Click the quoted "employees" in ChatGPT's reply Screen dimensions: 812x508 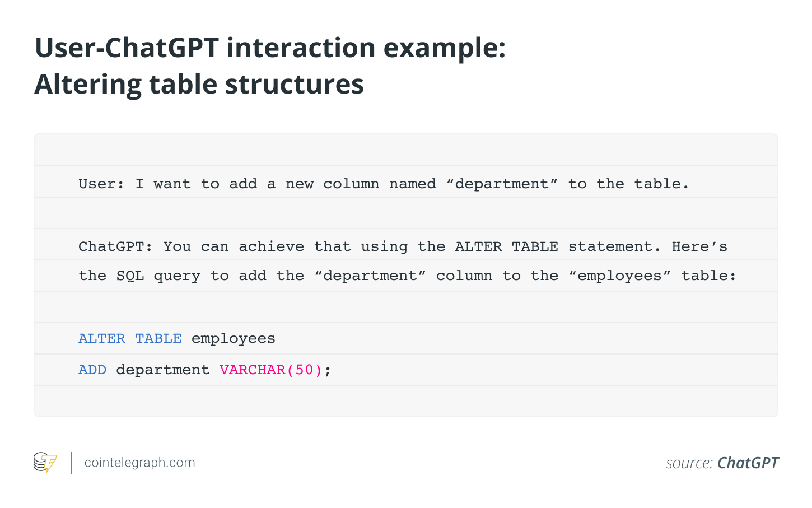tap(619, 276)
